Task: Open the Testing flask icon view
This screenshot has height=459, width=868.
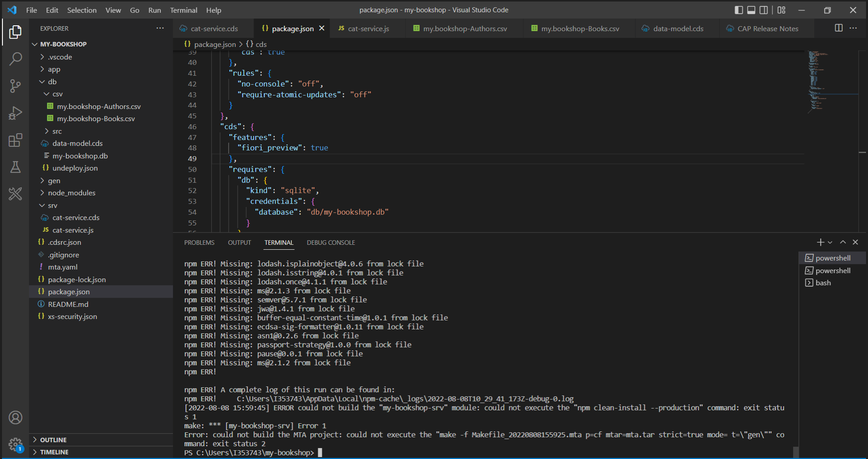Action: (x=15, y=167)
